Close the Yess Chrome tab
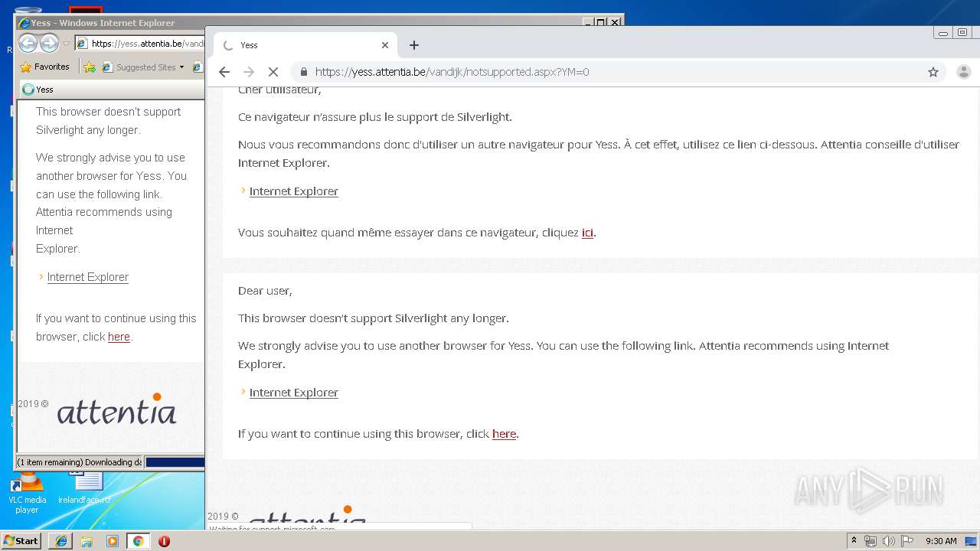Viewport: 980px width, 551px height. coord(385,45)
